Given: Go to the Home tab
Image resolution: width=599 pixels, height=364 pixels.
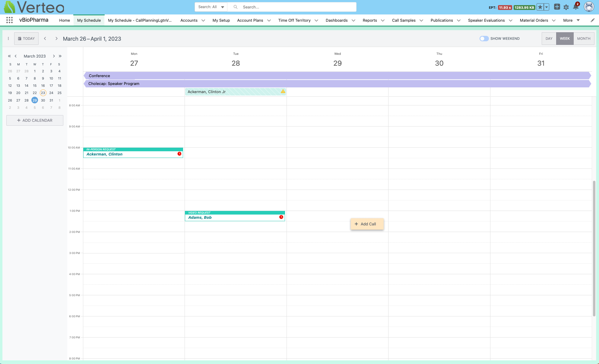Looking at the screenshot, I should click(x=64, y=20).
